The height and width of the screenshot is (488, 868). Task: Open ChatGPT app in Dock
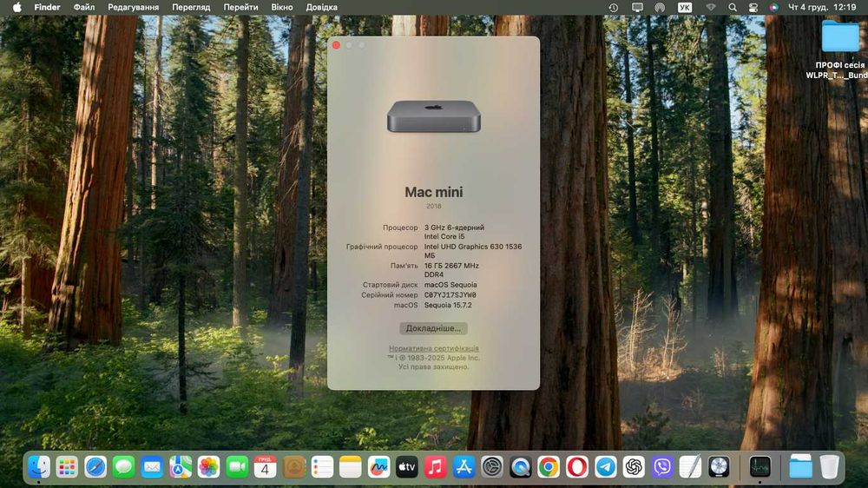(x=634, y=467)
